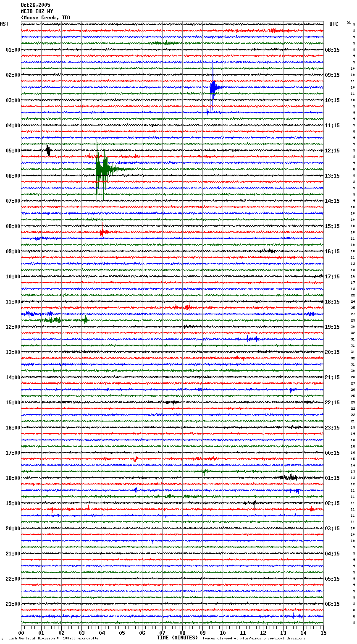Click the UTC time zone header

pos(334,24)
